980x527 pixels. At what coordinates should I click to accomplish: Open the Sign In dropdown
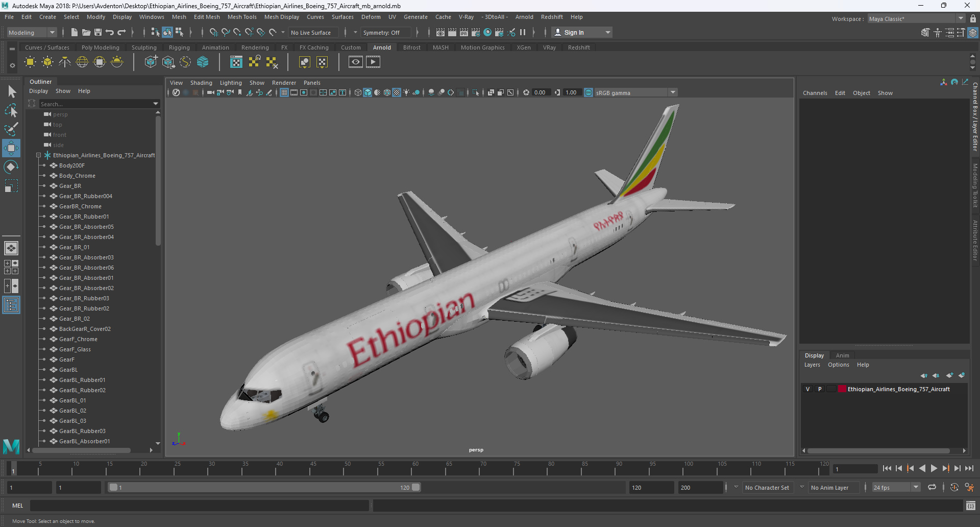582,32
